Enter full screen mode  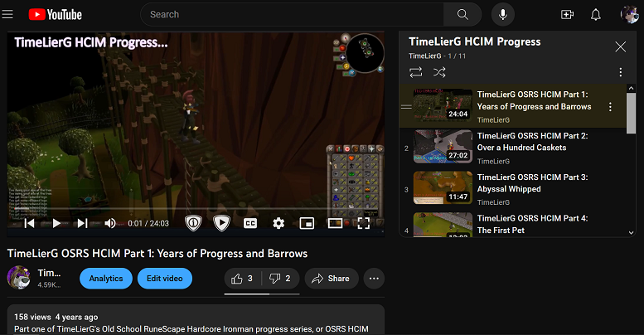[364, 223]
